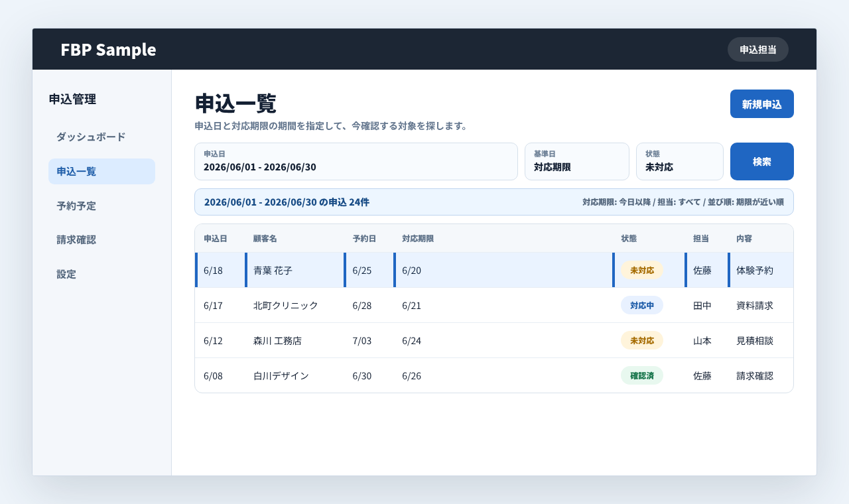Click 未対応 badge in 青葉 花子 row
Viewport: 849px width, 504px height.
click(642, 271)
